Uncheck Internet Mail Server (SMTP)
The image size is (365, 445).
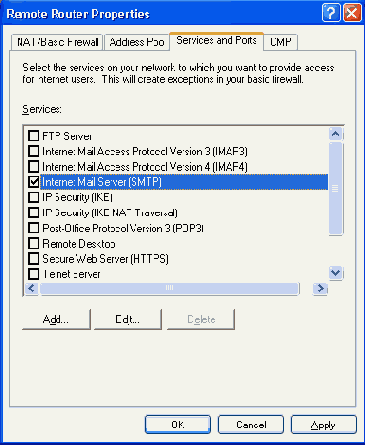(x=34, y=182)
